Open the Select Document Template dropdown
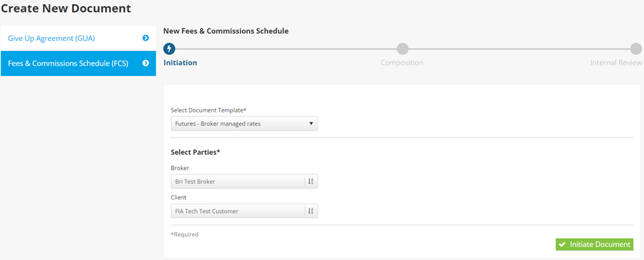Image resolution: width=644 pixels, height=260 pixels. pyautogui.click(x=244, y=124)
